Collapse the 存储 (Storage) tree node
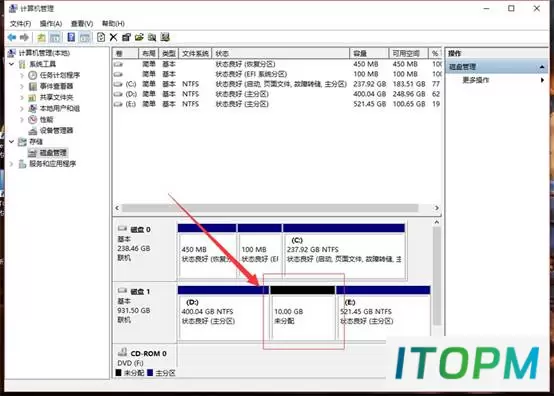The height and width of the screenshot is (396, 554). [12, 142]
